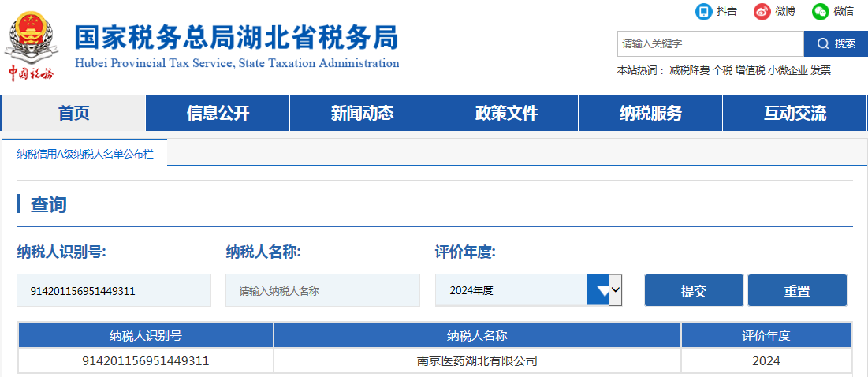Open the Weibo (微博) icon
This screenshot has width=868, height=377.
(762, 11)
